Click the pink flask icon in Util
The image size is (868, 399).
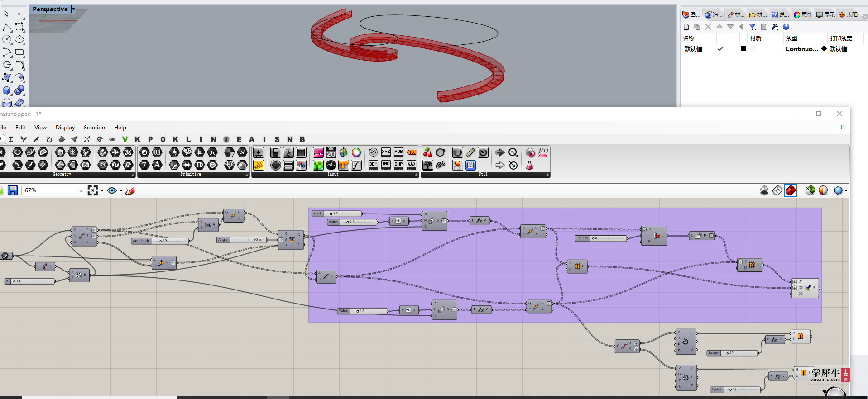530,165
